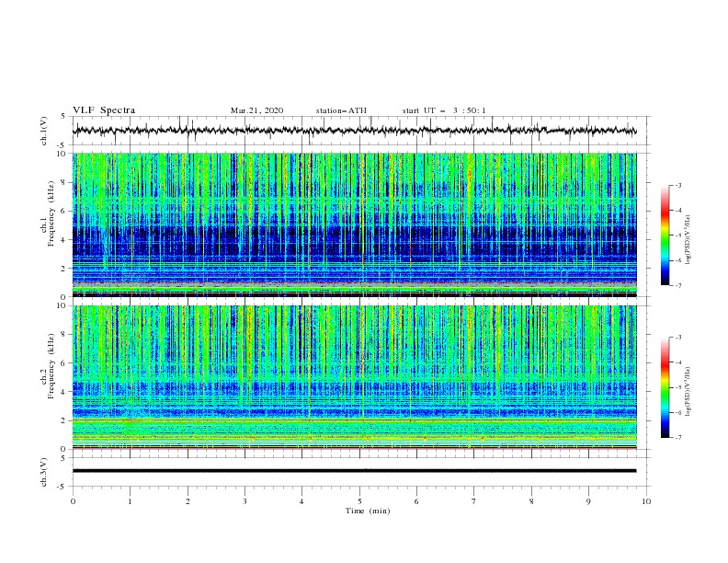Click time axis tick label "4"
Image resolution: width=728 pixels, height=563 pixels.
[x=301, y=501]
